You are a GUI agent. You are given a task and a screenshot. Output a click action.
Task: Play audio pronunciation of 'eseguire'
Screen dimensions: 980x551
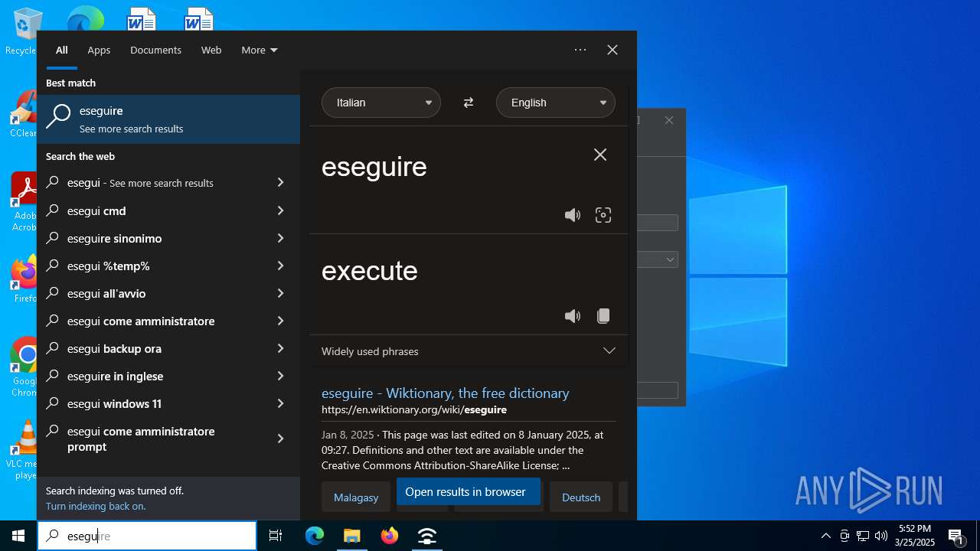[x=572, y=215]
